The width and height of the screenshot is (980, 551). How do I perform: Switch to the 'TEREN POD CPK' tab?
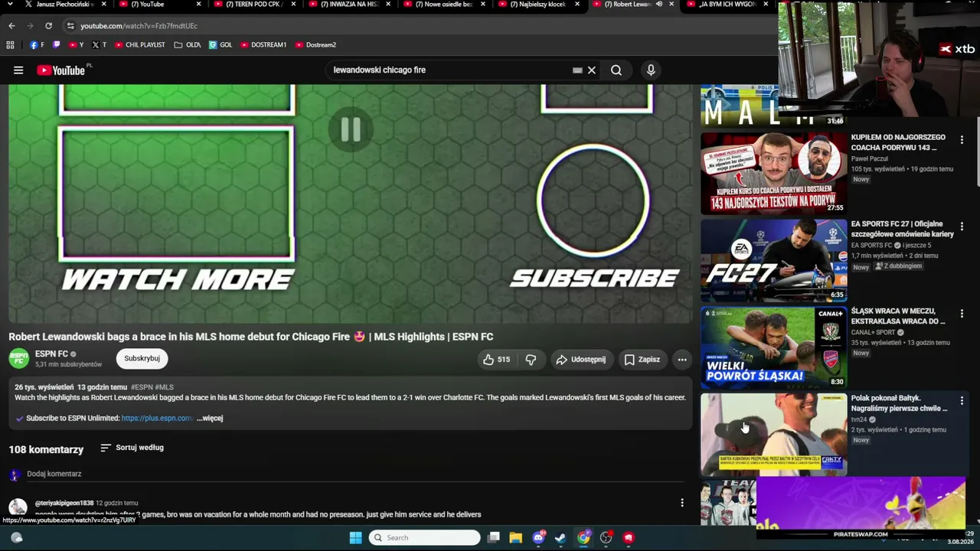click(253, 5)
